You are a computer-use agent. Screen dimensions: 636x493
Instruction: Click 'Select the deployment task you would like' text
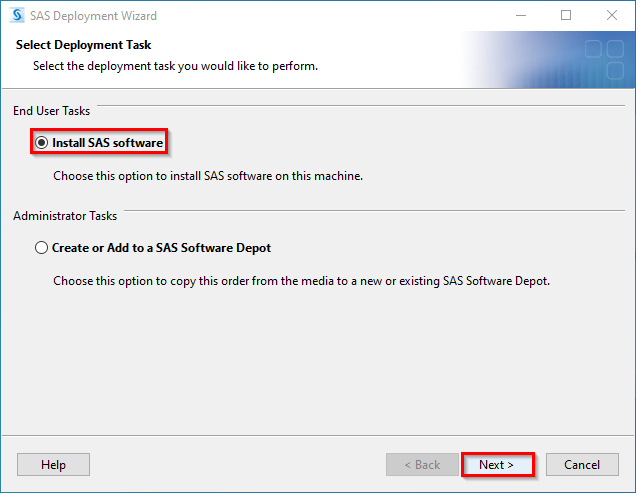pos(175,66)
